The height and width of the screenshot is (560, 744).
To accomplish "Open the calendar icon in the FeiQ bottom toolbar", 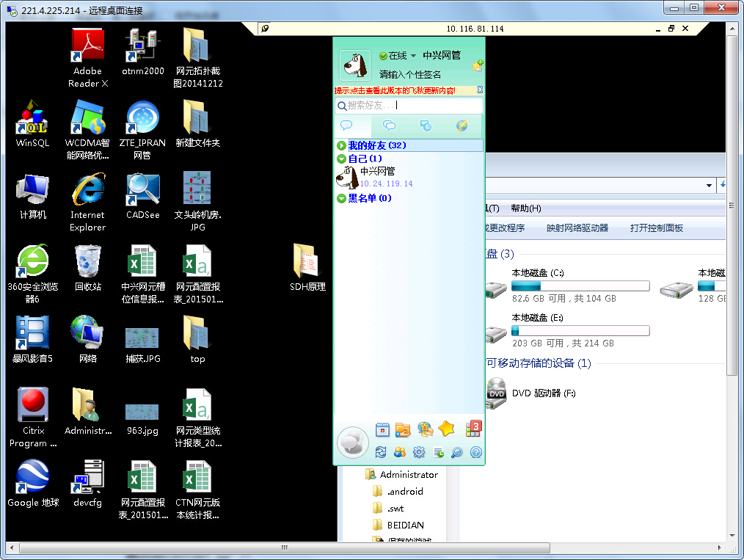I will tap(382, 429).
